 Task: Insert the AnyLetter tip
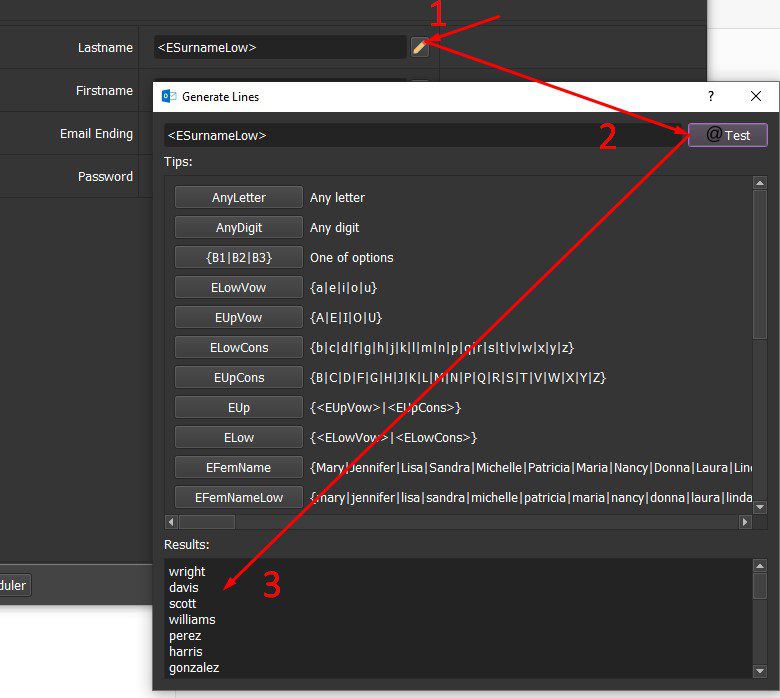[239, 198]
